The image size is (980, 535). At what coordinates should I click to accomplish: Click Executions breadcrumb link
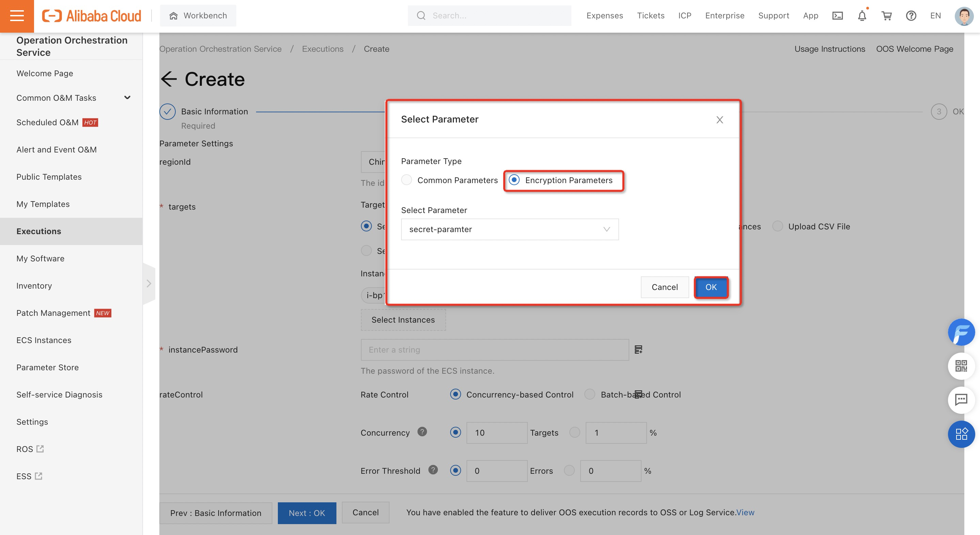click(x=322, y=49)
